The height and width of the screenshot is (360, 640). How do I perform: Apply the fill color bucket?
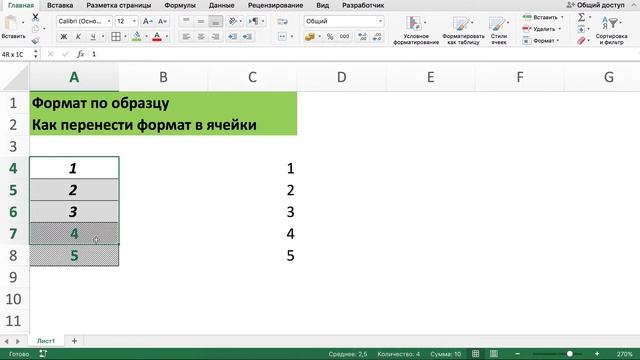click(137, 37)
